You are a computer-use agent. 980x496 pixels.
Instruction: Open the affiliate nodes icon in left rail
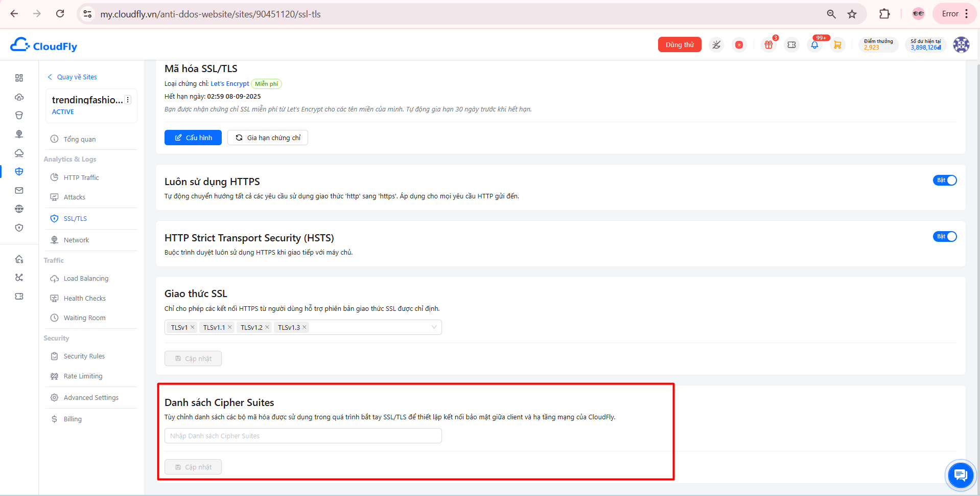[19, 278]
